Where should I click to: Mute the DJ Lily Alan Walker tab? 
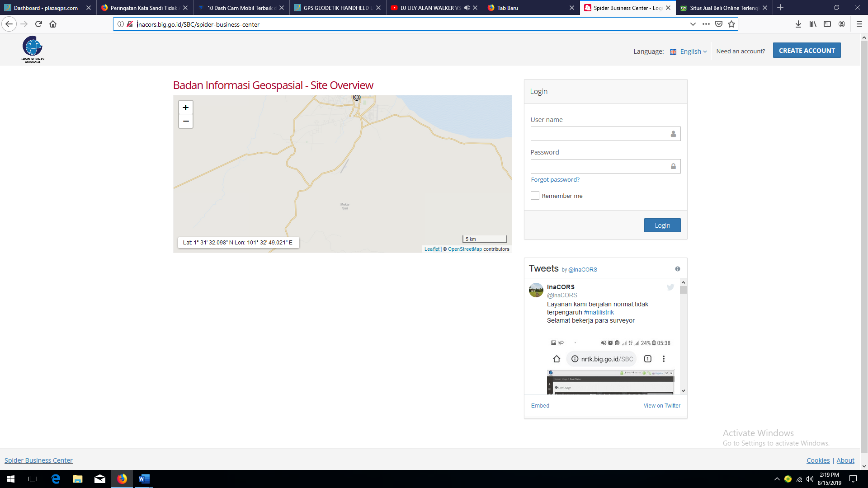(467, 8)
